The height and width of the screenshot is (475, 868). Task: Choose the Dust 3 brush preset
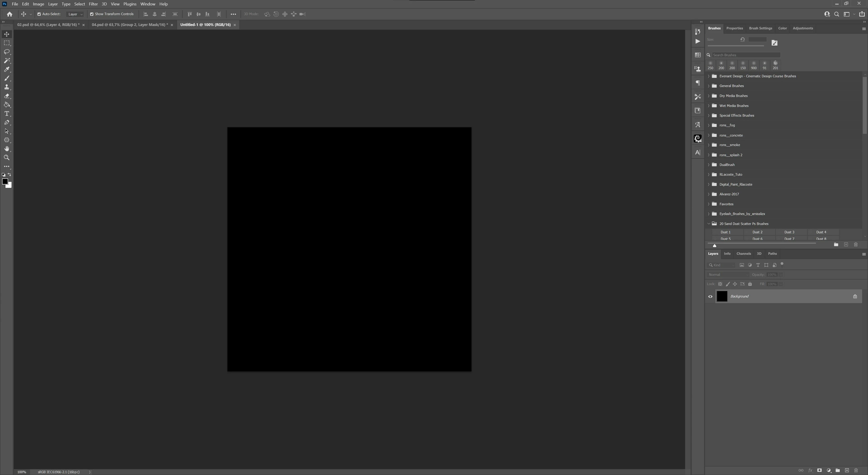pos(789,232)
